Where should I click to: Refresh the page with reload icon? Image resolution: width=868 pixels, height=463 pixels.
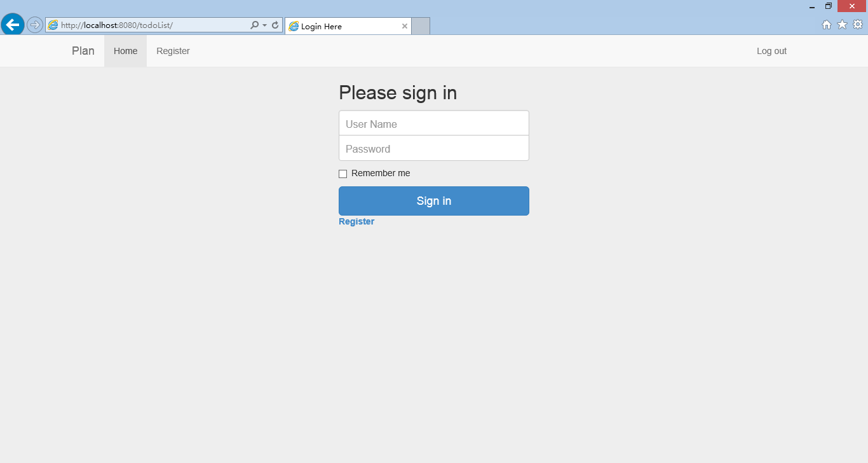tap(275, 25)
